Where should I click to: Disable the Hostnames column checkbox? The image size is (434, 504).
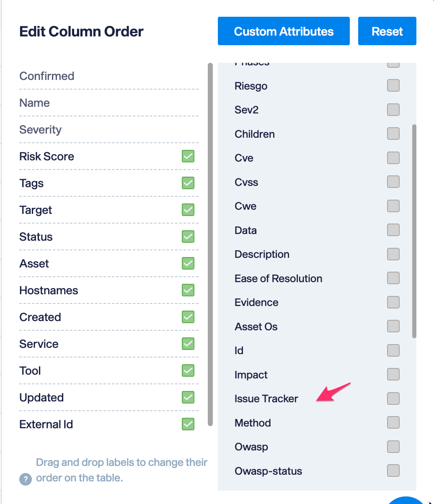click(188, 290)
